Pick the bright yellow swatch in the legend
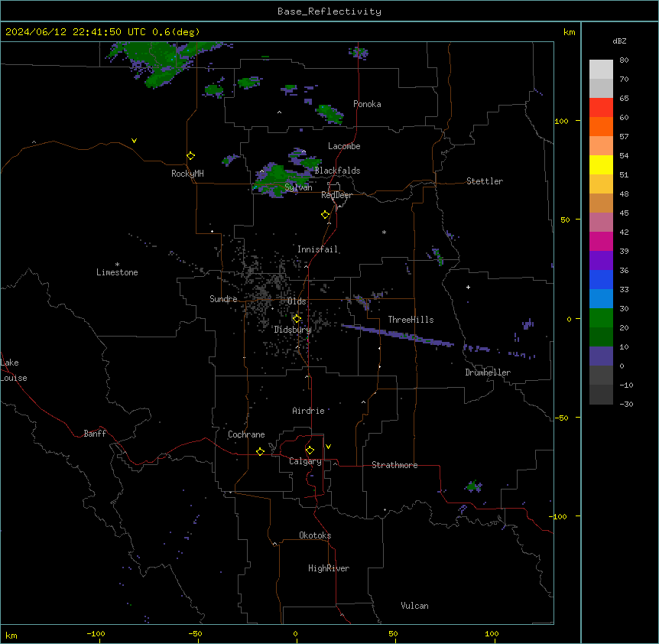 point(601,164)
